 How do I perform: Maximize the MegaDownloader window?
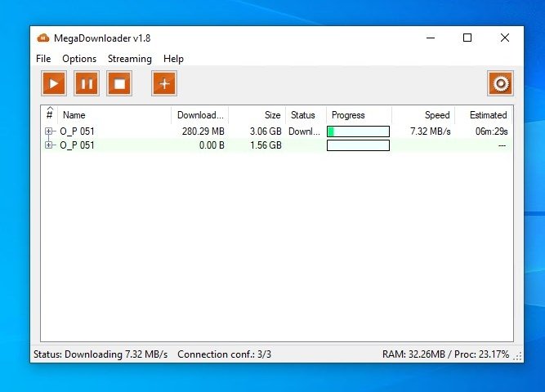point(467,38)
